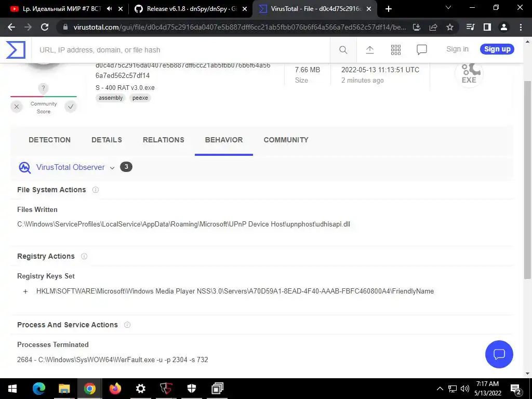The height and width of the screenshot is (399, 532).
Task: Click the browser back arrow
Action: (x=11, y=27)
